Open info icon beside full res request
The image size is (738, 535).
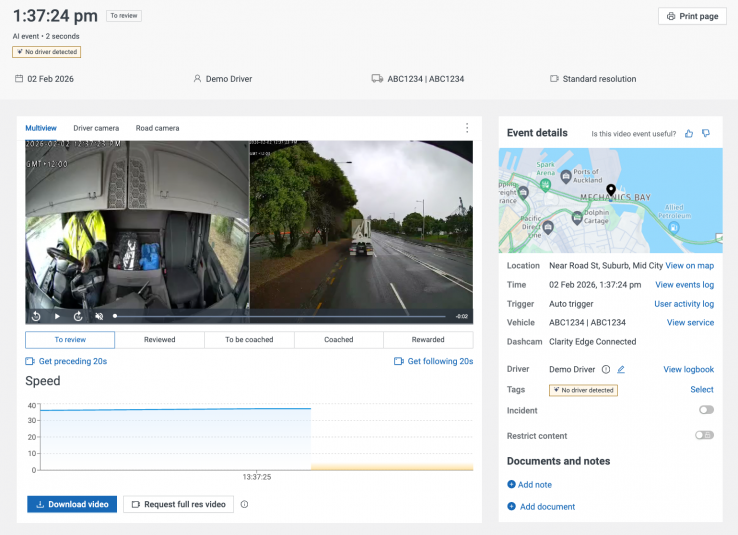pos(244,505)
